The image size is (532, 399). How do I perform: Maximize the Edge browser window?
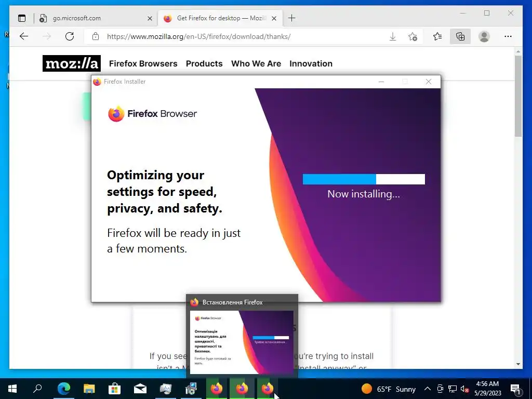(487, 13)
